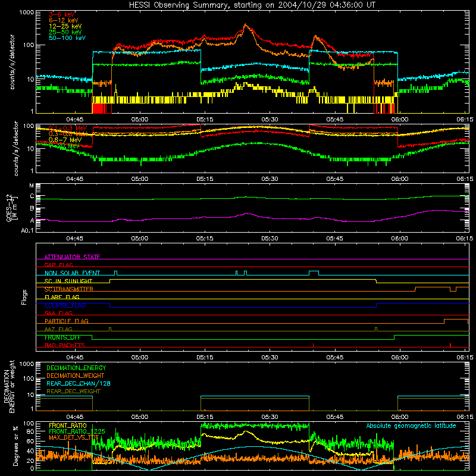Click the HESSI Observing Summary plot title

[252, 5]
